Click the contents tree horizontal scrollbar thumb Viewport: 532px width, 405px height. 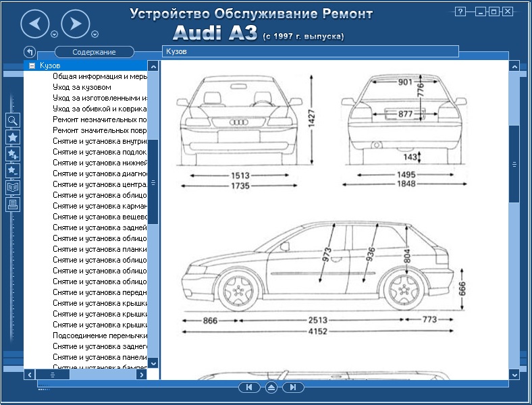click(x=52, y=375)
